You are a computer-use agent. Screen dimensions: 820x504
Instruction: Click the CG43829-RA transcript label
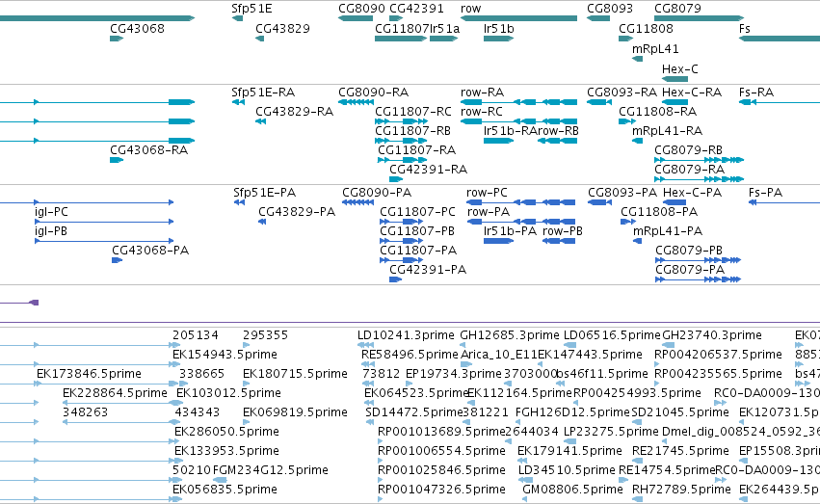click(294, 112)
